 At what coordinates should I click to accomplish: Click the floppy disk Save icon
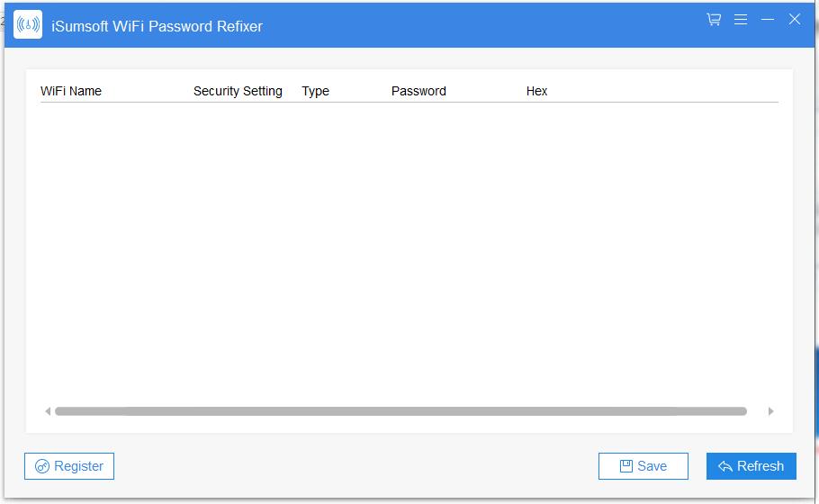[x=626, y=466]
